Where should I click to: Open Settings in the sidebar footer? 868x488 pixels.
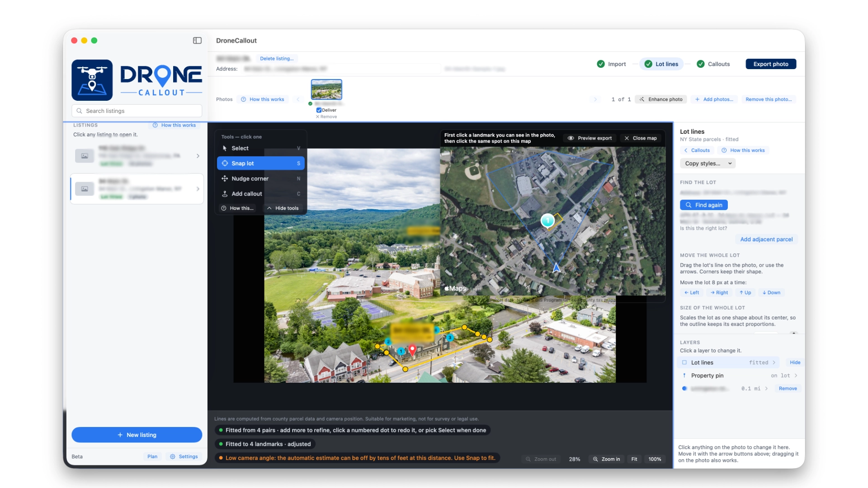184,457
